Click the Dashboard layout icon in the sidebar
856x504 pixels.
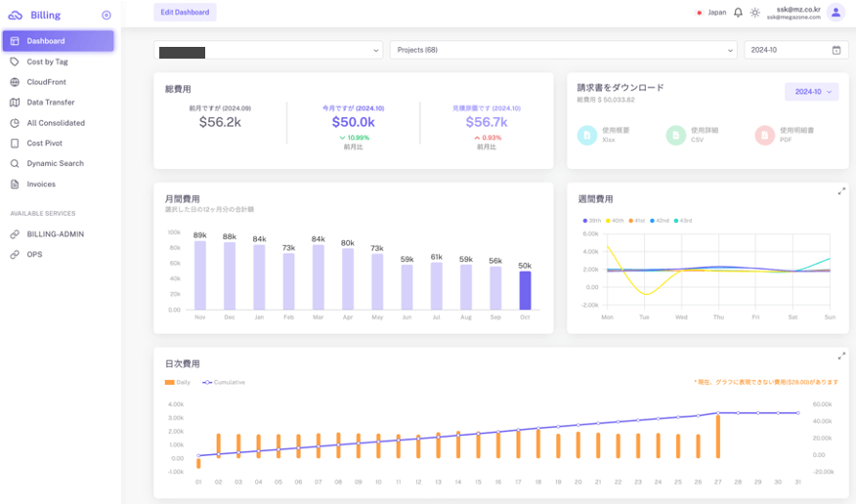15,41
